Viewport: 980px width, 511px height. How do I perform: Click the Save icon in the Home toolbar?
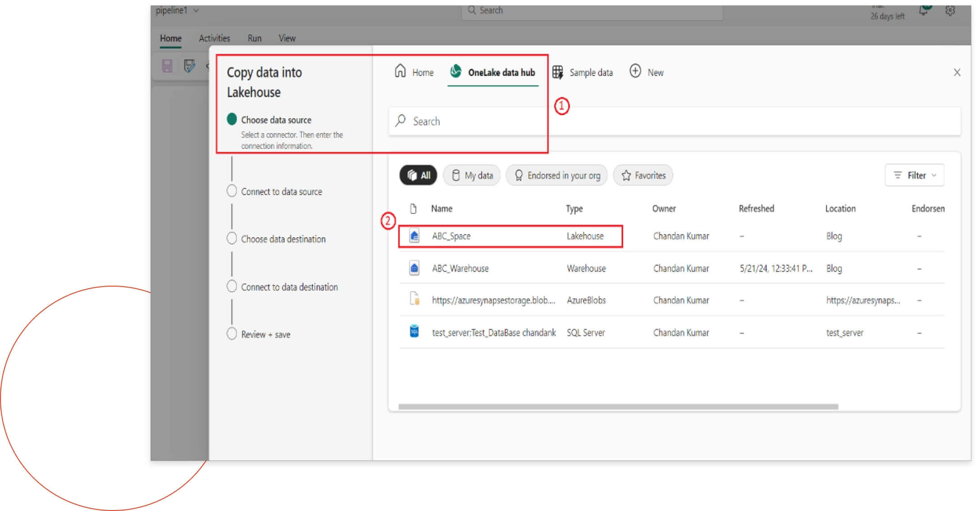pos(167,66)
